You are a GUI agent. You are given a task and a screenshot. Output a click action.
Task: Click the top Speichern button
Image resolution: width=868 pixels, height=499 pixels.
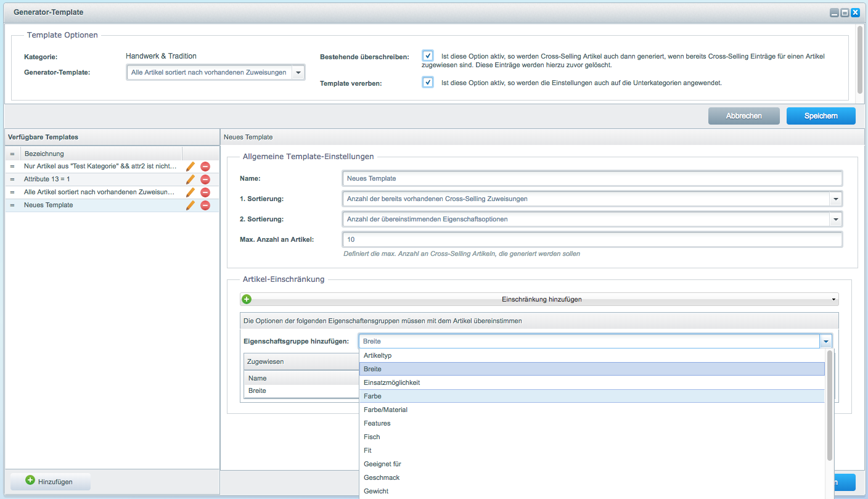click(821, 116)
